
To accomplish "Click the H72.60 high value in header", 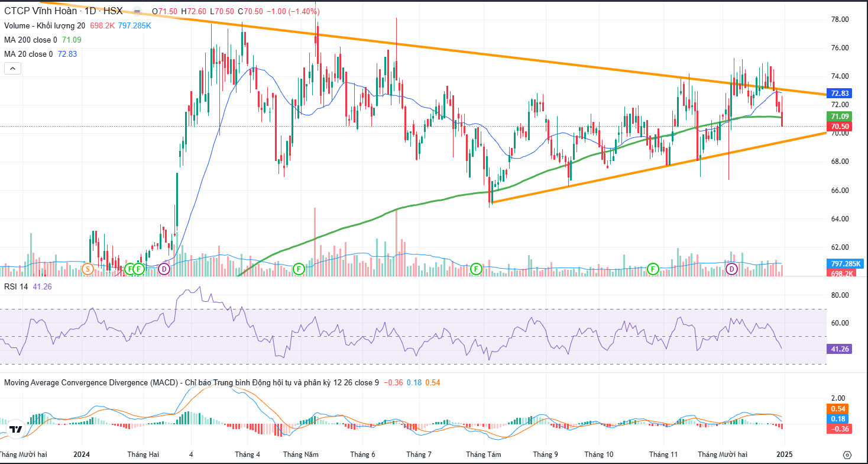I will point(194,11).
